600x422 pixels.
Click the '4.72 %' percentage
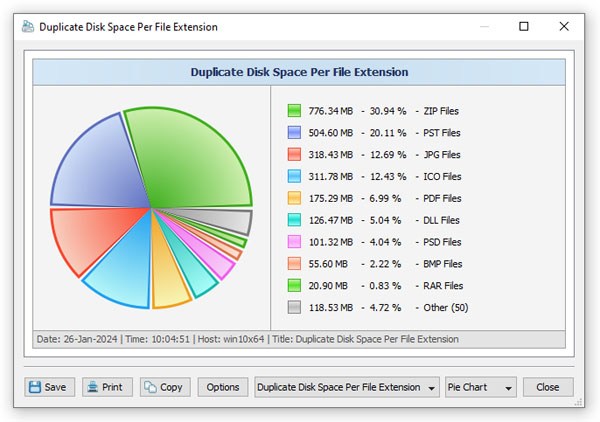385,307
